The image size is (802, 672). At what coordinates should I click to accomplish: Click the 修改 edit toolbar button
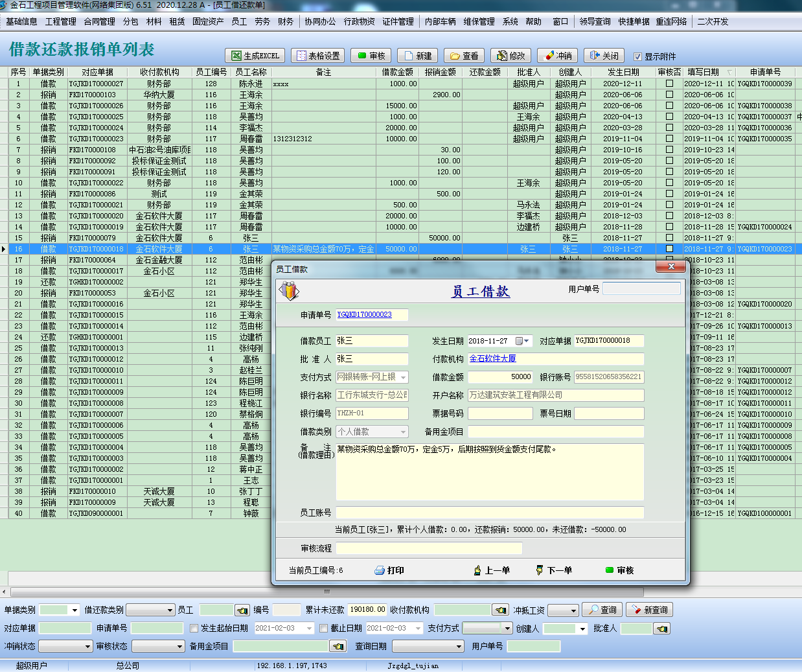510,56
